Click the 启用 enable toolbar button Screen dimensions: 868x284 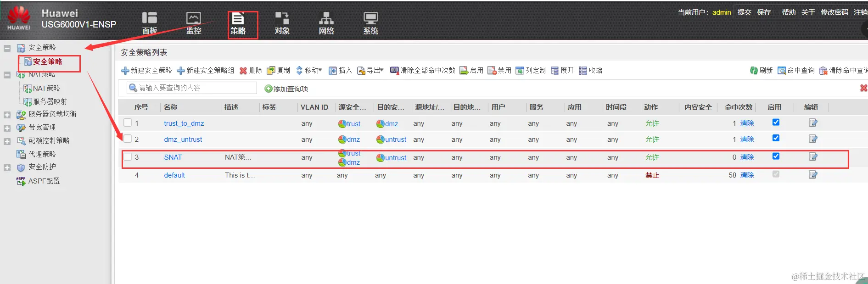coord(471,70)
